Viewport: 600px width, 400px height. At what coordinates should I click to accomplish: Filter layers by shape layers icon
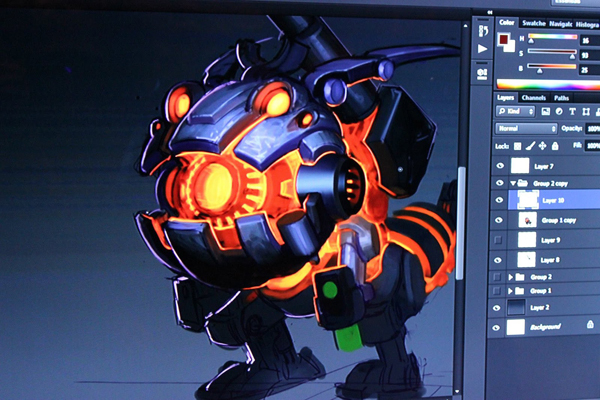(585, 111)
